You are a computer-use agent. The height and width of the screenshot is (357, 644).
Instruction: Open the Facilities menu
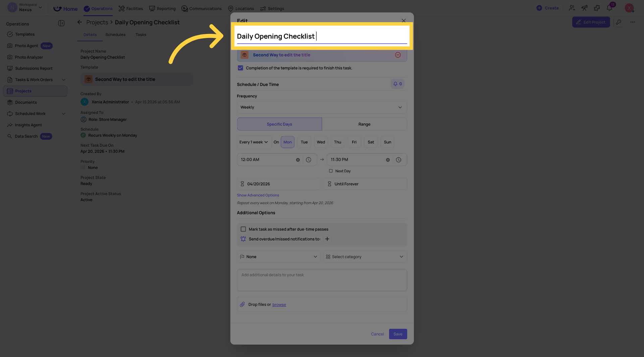point(131,8)
